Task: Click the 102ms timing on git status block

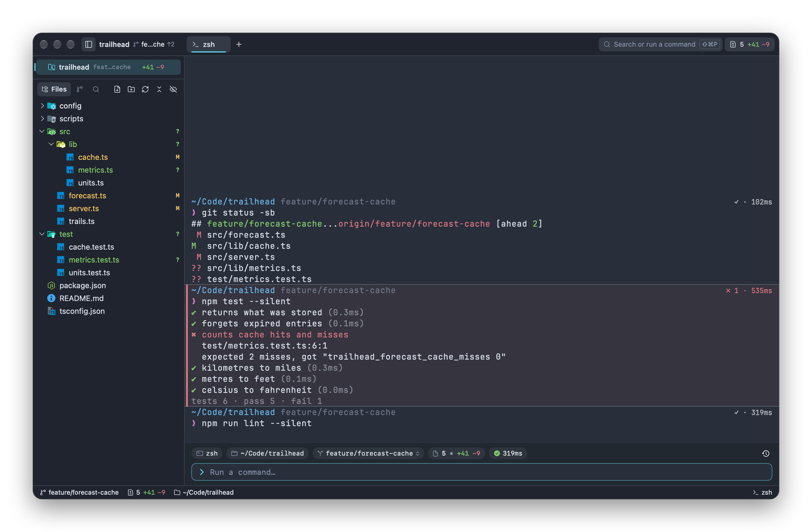Action: pos(761,202)
